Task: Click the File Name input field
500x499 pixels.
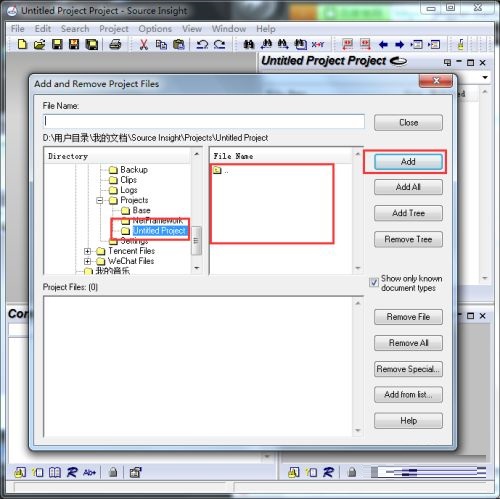Action: (x=204, y=121)
